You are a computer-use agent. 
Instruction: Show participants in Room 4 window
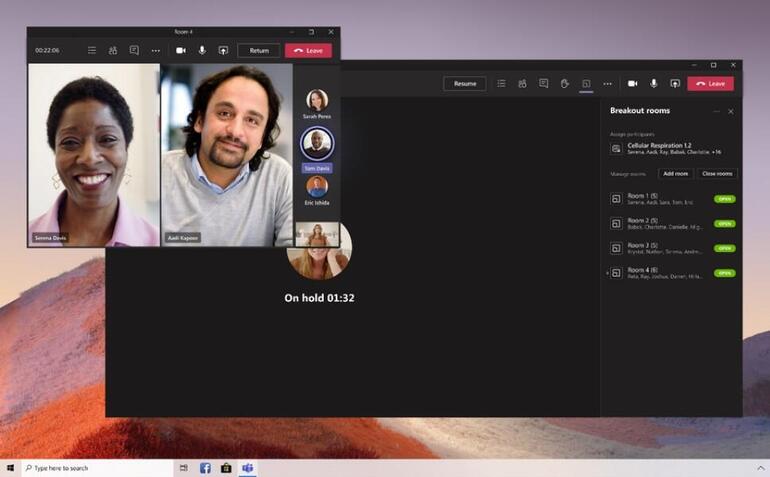pos(113,50)
